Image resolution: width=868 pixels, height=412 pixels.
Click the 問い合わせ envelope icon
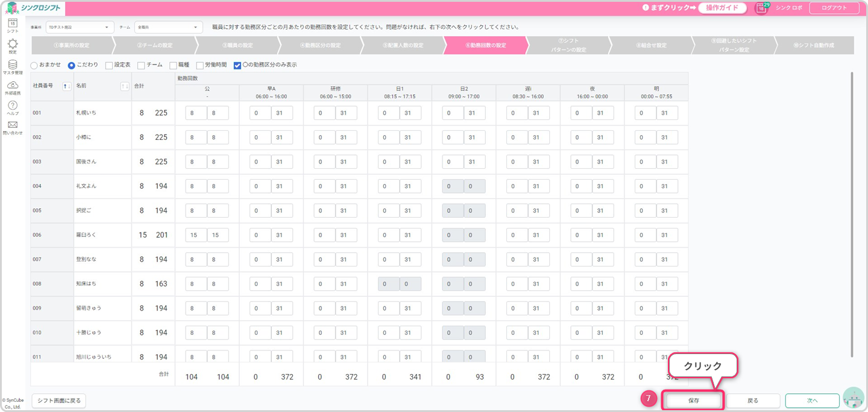point(13,125)
